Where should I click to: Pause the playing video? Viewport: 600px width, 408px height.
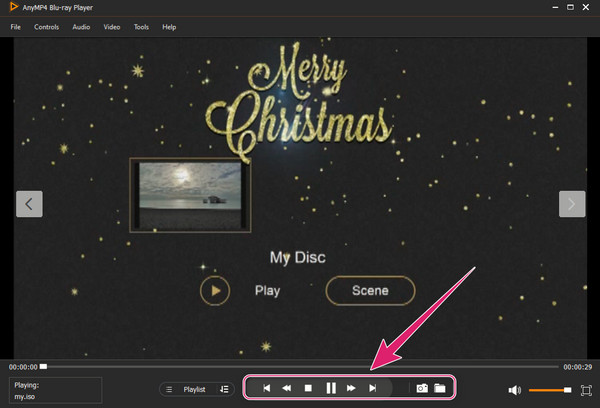point(331,388)
